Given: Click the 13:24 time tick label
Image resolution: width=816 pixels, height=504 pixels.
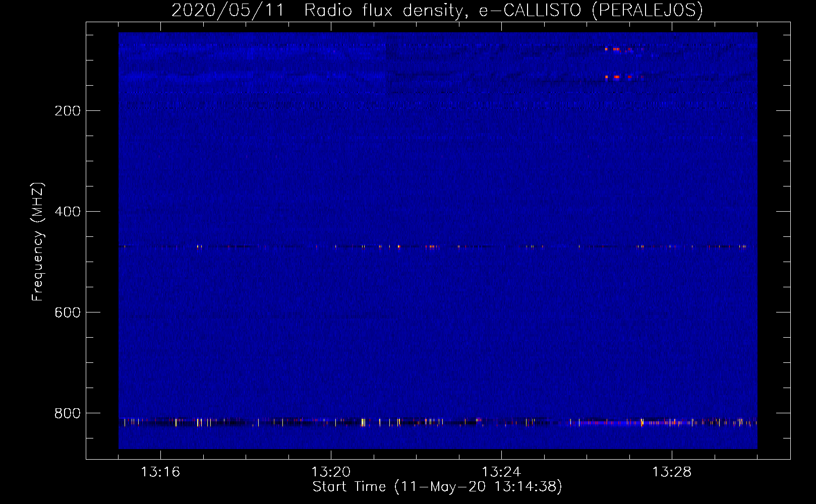Looking at the screenshot, I should [501, 472].
